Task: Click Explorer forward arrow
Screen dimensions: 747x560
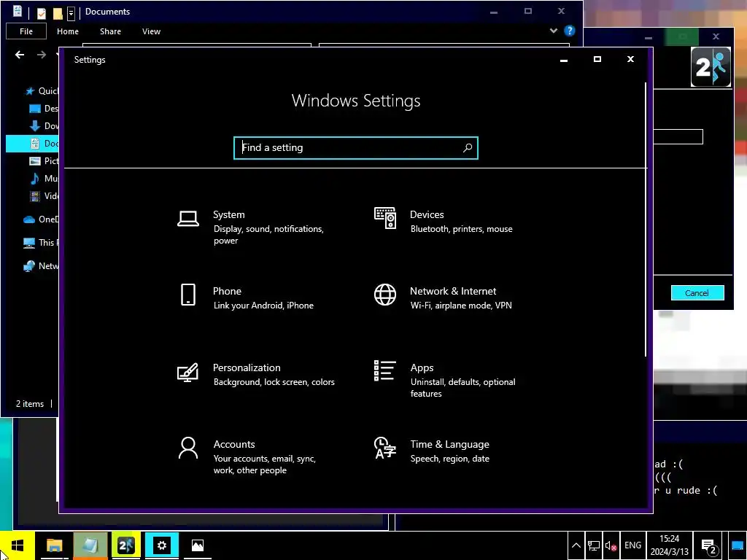Action: point(42,55)
